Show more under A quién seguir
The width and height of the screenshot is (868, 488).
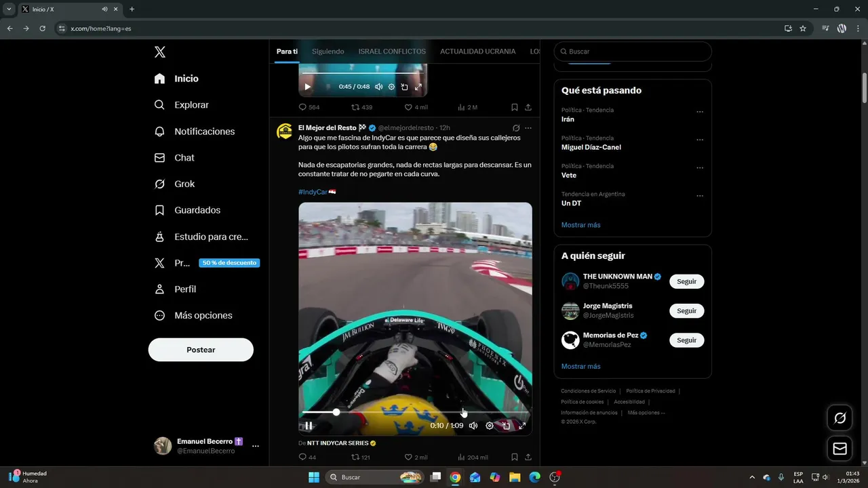click(580, 367)
